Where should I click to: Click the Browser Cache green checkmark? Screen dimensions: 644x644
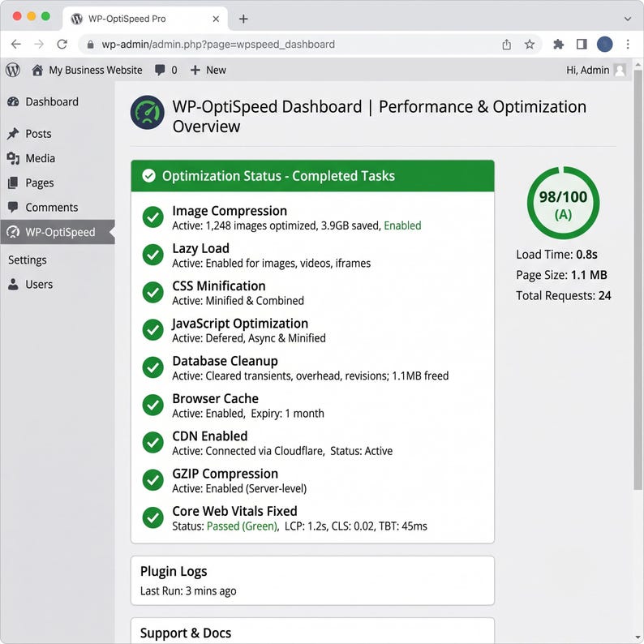(153, 405)
